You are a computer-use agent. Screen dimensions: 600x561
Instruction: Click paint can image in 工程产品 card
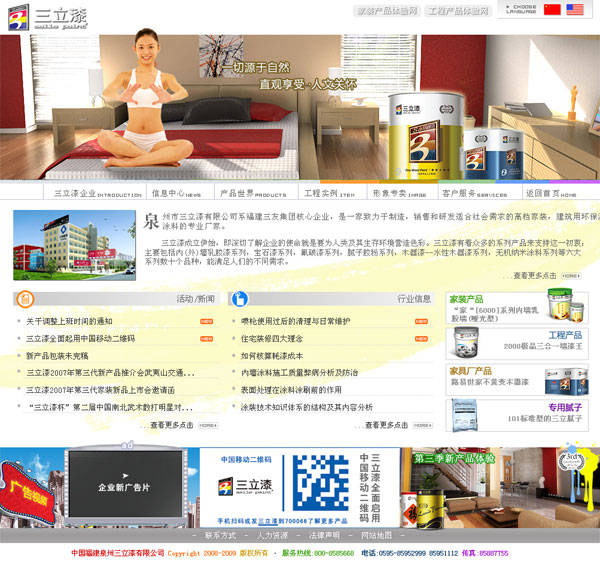(466, 342)
